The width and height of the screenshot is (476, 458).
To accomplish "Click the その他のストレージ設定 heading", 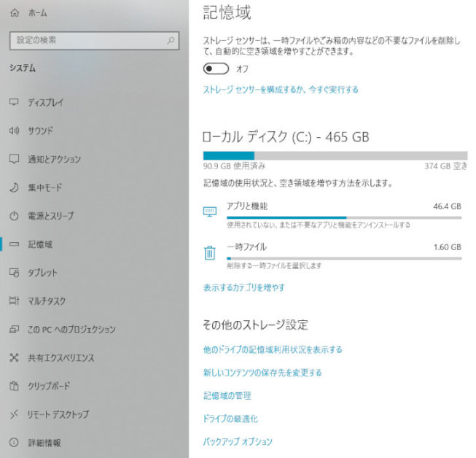I will click(255, 325).
